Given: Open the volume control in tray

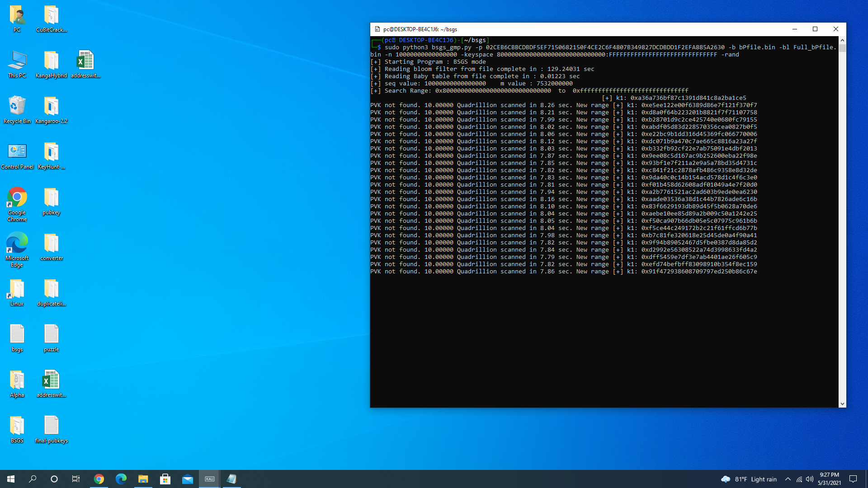Looking at the screenshot, I should [x=810, y=479].
